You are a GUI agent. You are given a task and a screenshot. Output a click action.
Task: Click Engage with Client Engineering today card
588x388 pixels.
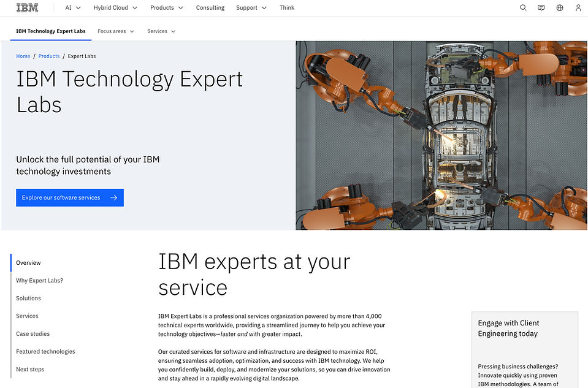pyautogui.click(x=525, y=350)
